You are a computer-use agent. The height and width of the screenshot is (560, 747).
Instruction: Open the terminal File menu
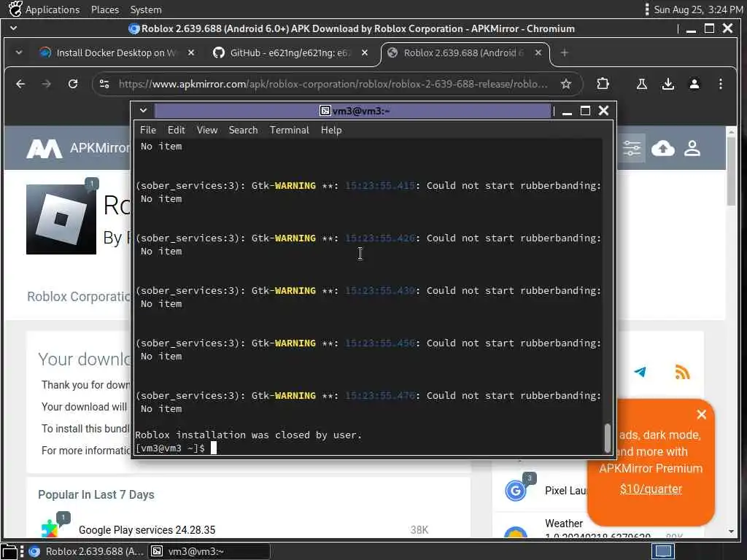point(147,130)
